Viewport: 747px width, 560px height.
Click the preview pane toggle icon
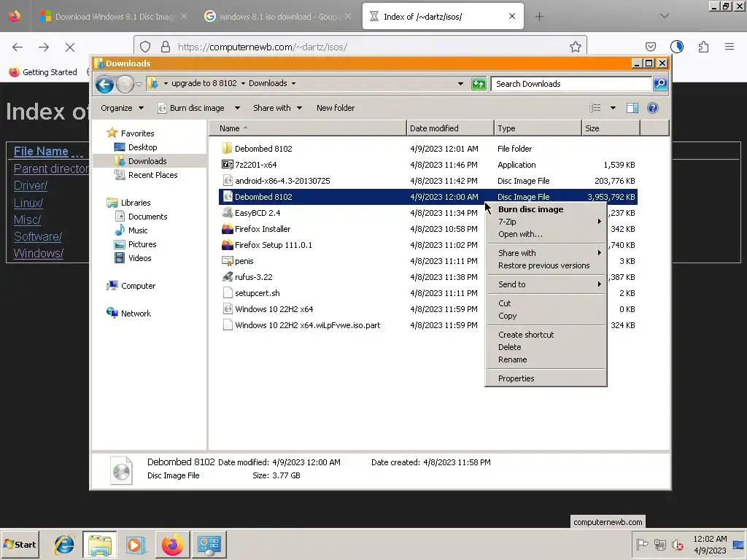pos(632,108)
